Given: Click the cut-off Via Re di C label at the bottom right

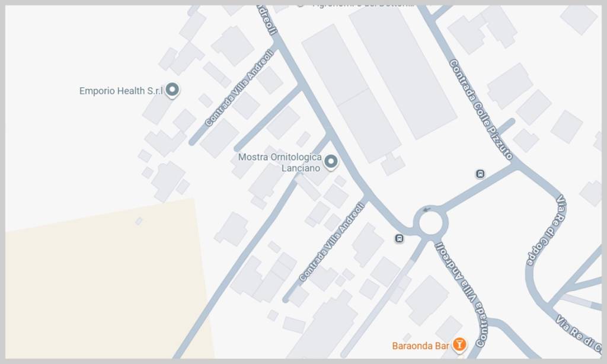Looking at the screenshot, I should point(579,334).
